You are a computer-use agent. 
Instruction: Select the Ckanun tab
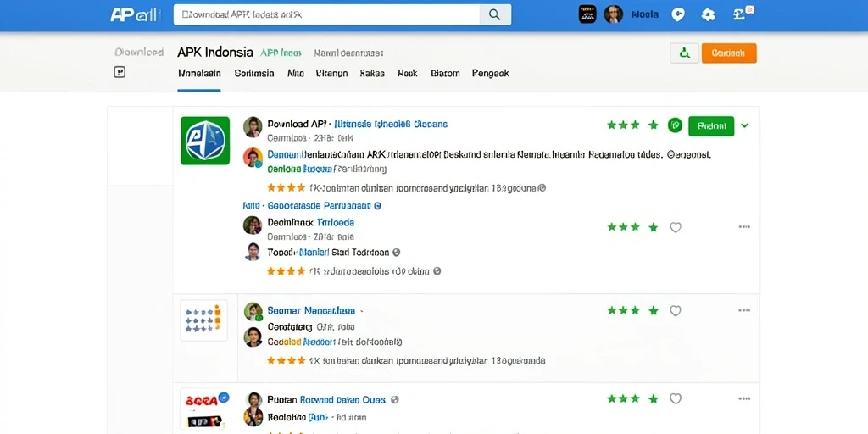[331, 73]
